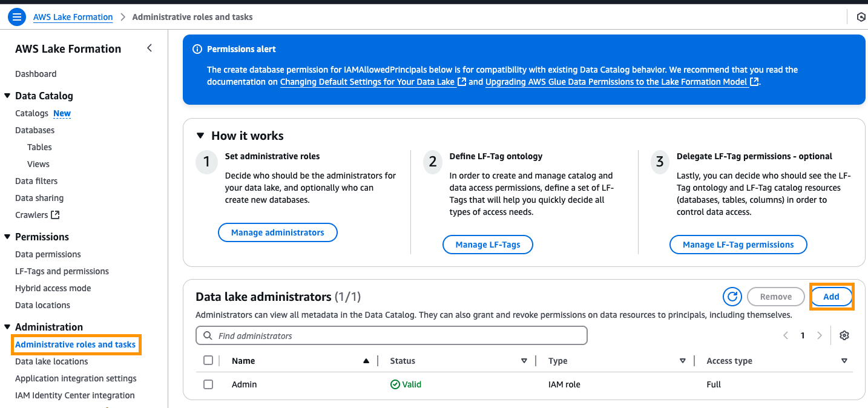Tick the checkbox for the Admin row
This screenshot has width=868, height=408.
click(208, 384)
